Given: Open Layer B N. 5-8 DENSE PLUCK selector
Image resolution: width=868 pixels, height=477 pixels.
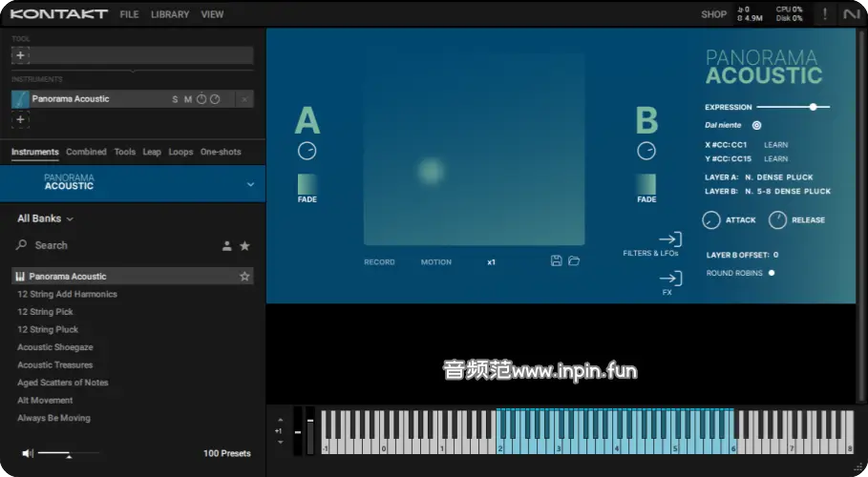Looking at the screenshot, I should click(787, 191).
